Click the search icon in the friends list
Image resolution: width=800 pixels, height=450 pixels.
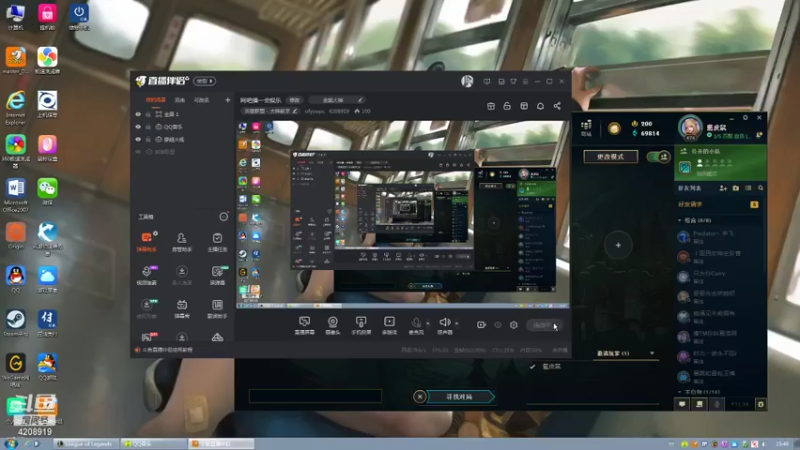pos(761,188)
